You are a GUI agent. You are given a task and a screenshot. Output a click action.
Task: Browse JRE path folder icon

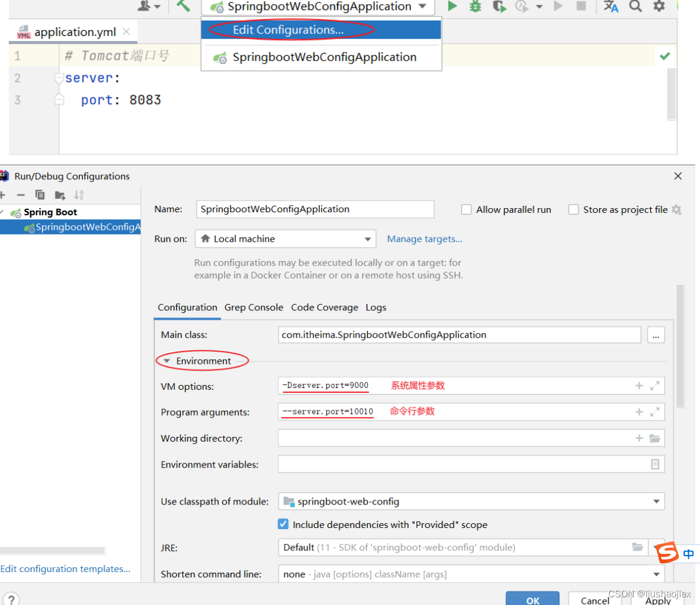(638, 547)
